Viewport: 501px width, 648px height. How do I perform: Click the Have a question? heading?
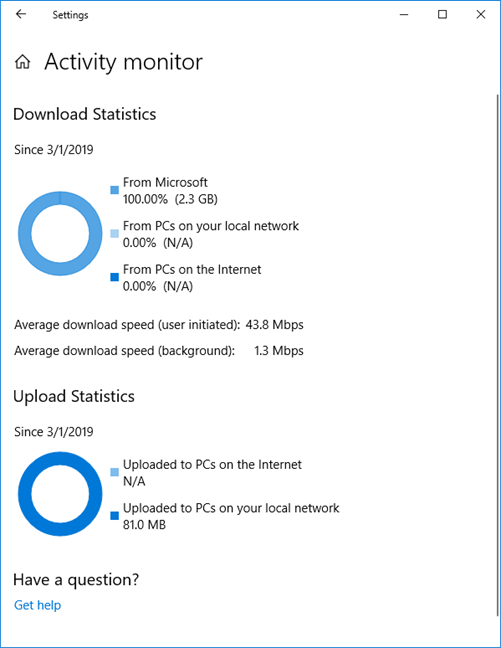(x=76, y=580)
